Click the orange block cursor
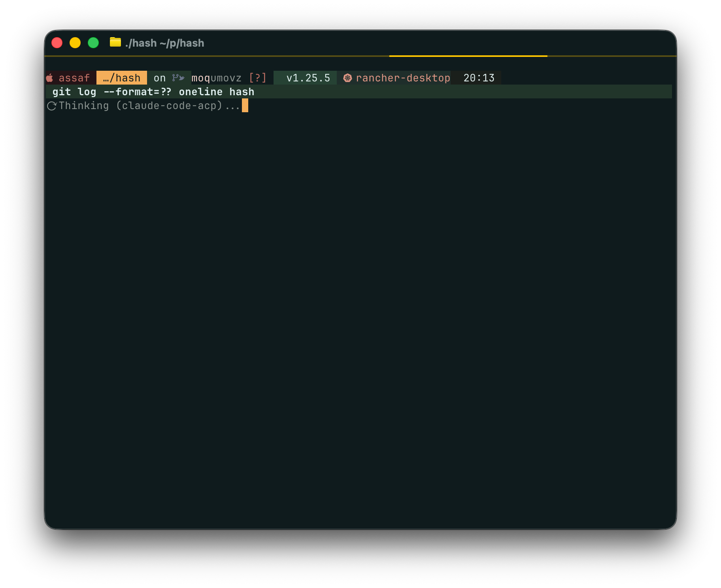Screen dimensions: 721x588 click(245, 106)
